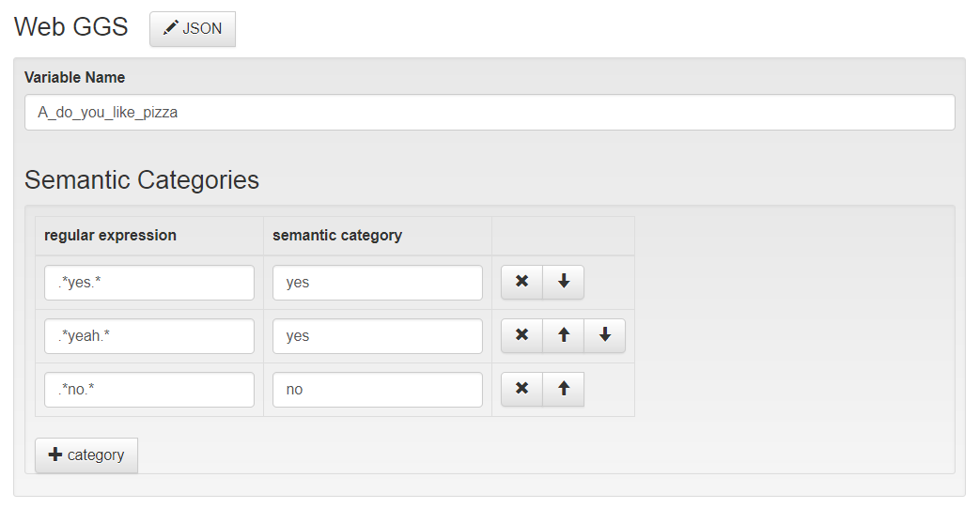Select the first row's semantic category field
The height and width of the screenshot is (509, 980).
[x=378, y=283]
